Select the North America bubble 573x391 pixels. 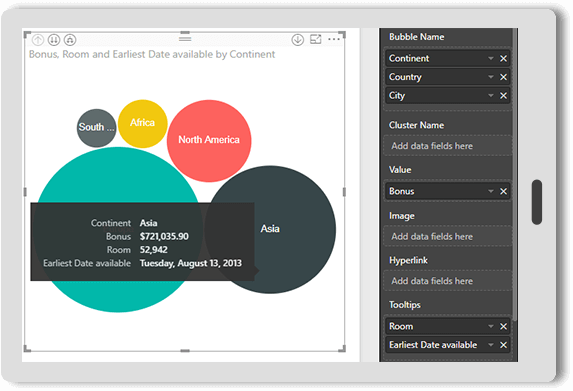point(209,141)
